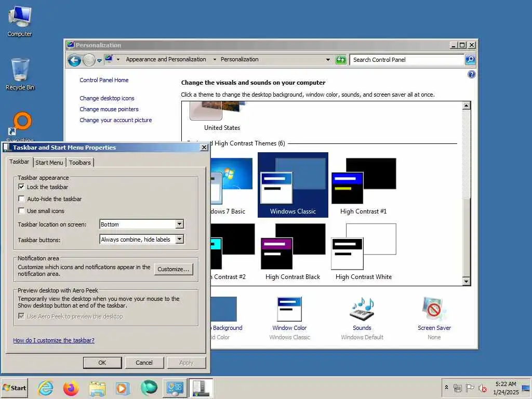Screen dimensions: 532x399
Task: Open the Computer desktop icon
Action: click(20, 21)
